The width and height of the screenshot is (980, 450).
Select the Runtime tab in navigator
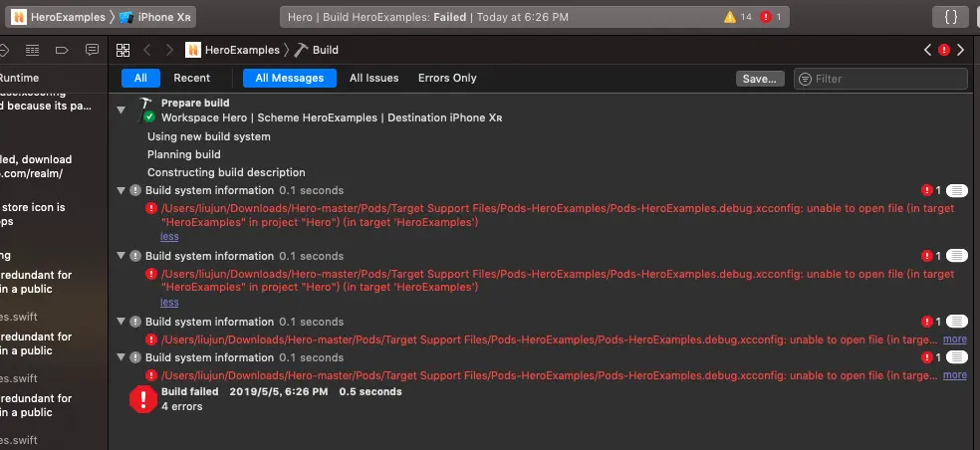pyautogui.click(x=19, y=78)
